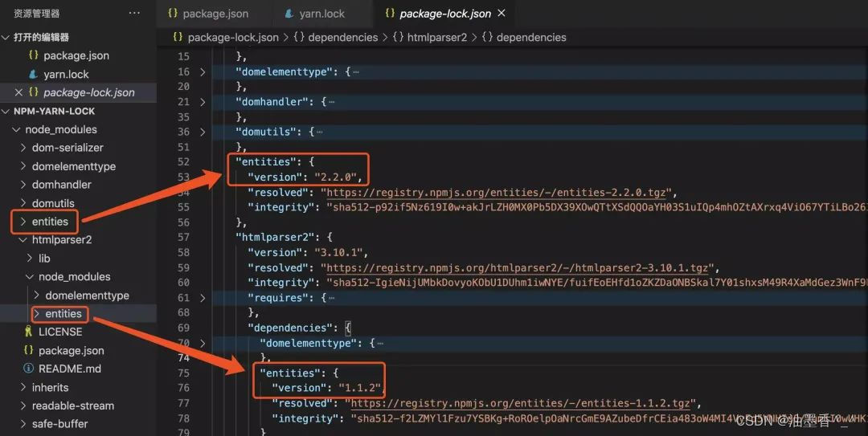This screenshot has height=436, width=868.
Task: Expand the readable-stream folder
Action: (x=23, y=405)
